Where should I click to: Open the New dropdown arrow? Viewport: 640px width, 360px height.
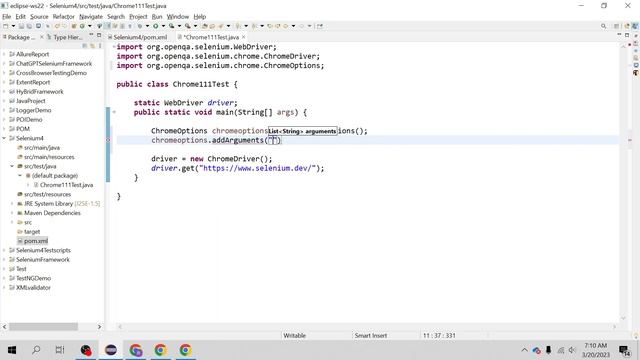[x=13, y=26]
